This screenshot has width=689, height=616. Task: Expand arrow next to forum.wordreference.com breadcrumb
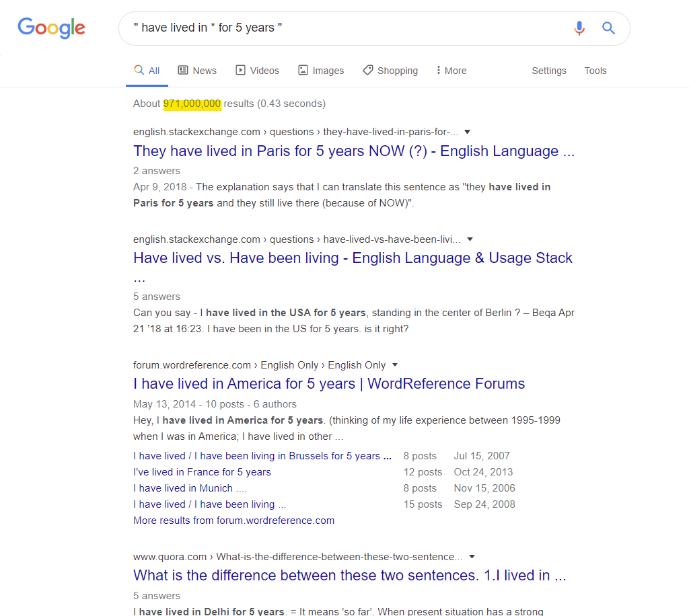click(x=394, y=365)
